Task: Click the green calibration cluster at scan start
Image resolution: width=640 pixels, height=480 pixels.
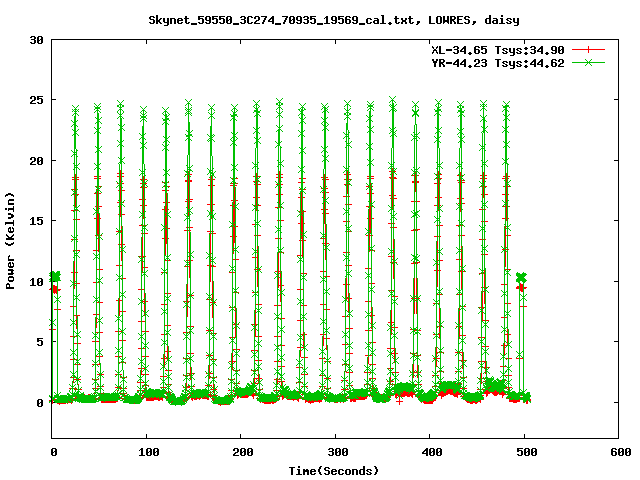Action: [55, 276]
